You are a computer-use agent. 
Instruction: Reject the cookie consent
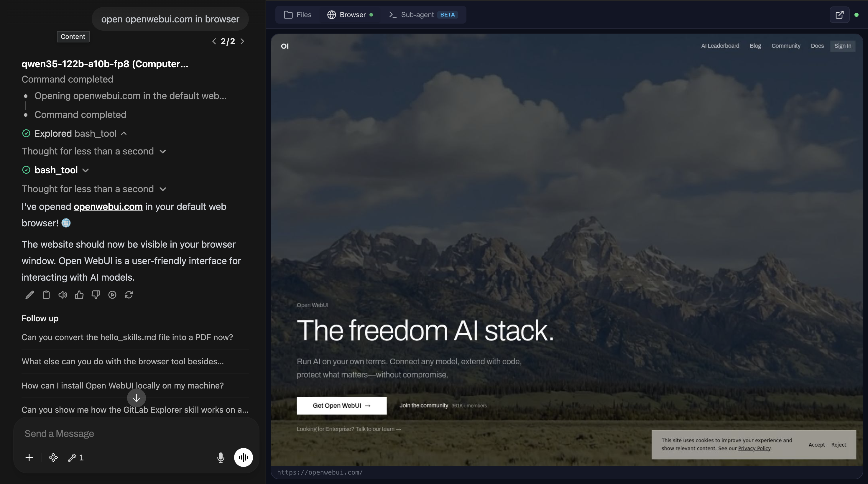[x=838, y=445]
